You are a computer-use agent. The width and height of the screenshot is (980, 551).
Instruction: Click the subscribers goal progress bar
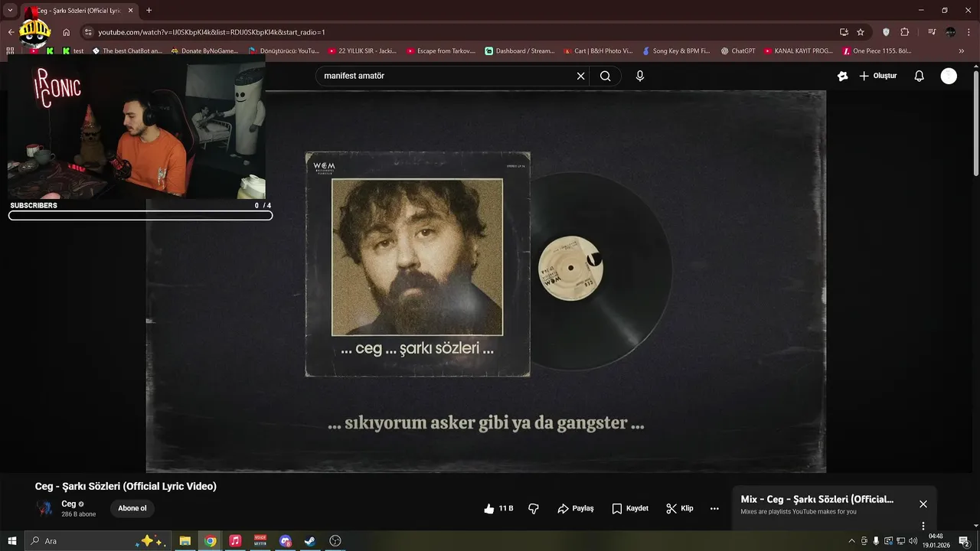[x=140, y=216]
